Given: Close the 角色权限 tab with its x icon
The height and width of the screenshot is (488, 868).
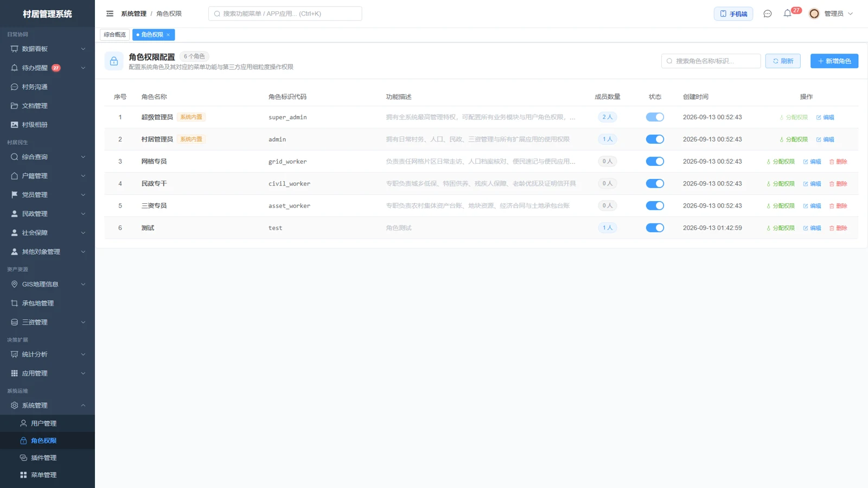Looking at the screenshot, I should coord(168,35).
